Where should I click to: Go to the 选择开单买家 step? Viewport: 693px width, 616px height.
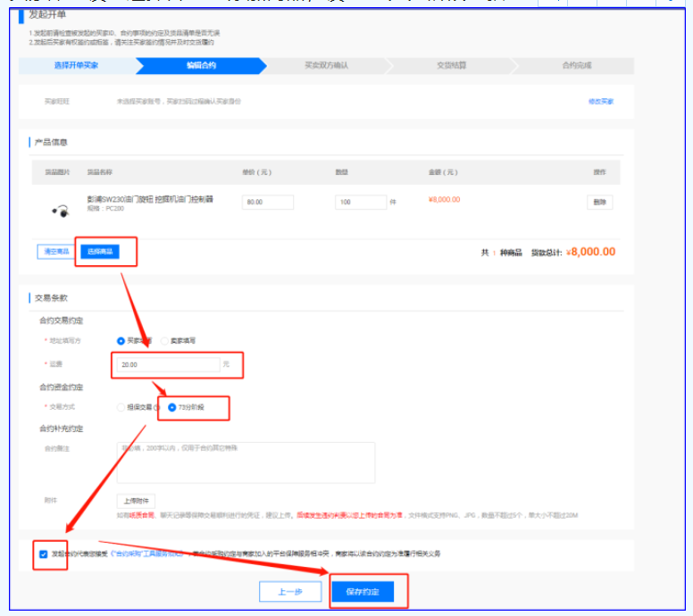coord(75,66)
